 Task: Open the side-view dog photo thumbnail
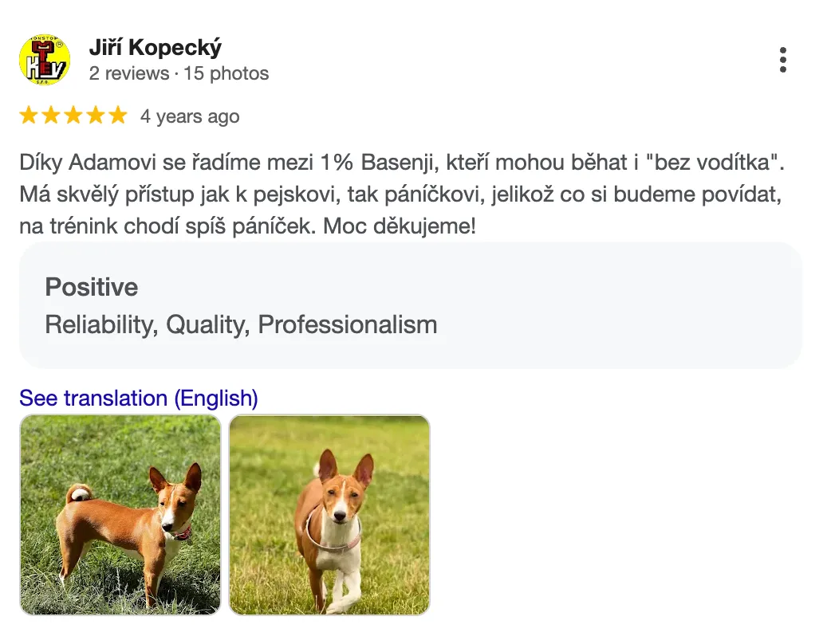pos(120,515)
